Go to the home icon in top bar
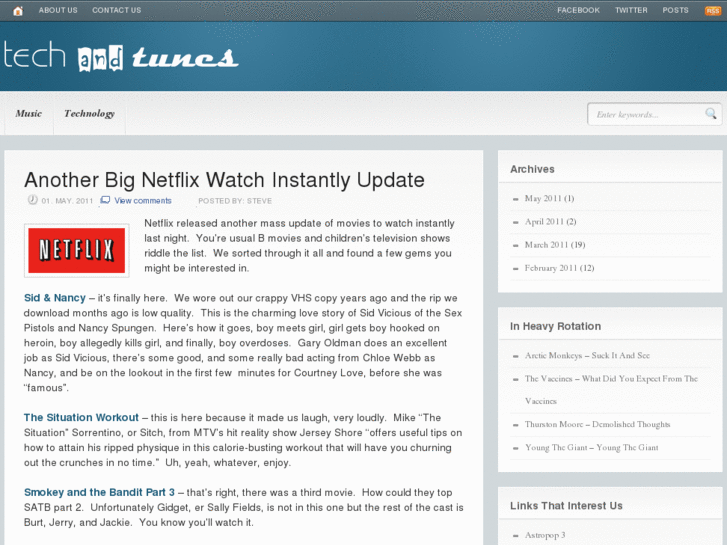This screenshot has height=545, width=727. [x=18, y=11]
